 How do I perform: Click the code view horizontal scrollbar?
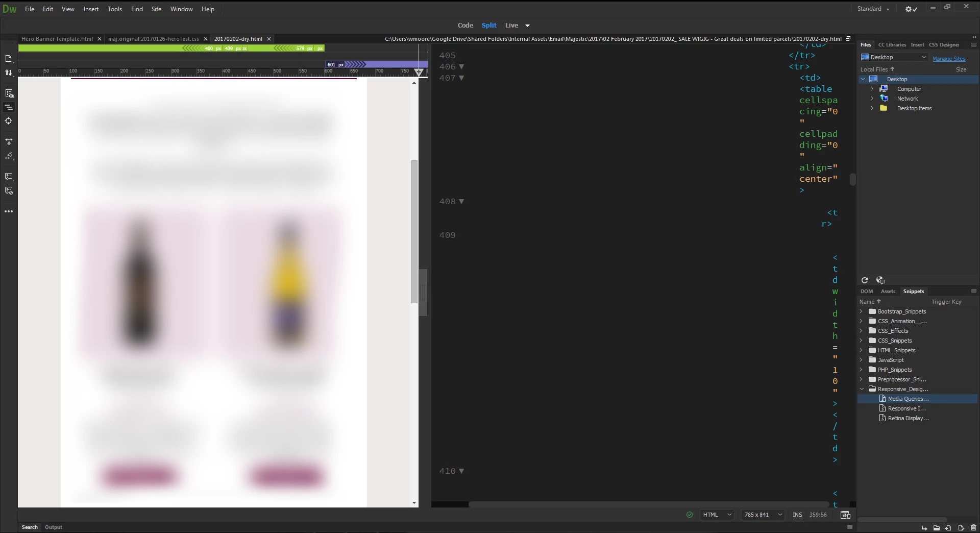[x=648, y=504]
